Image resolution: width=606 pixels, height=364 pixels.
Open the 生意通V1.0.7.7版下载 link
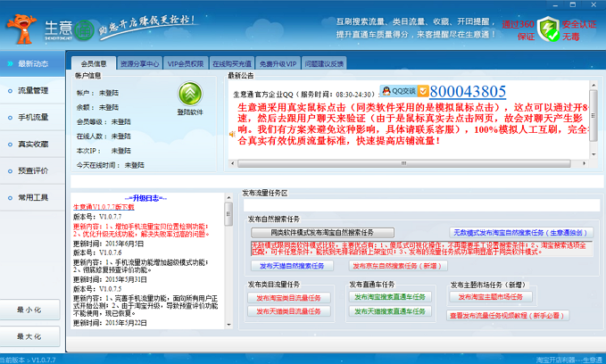104,208
